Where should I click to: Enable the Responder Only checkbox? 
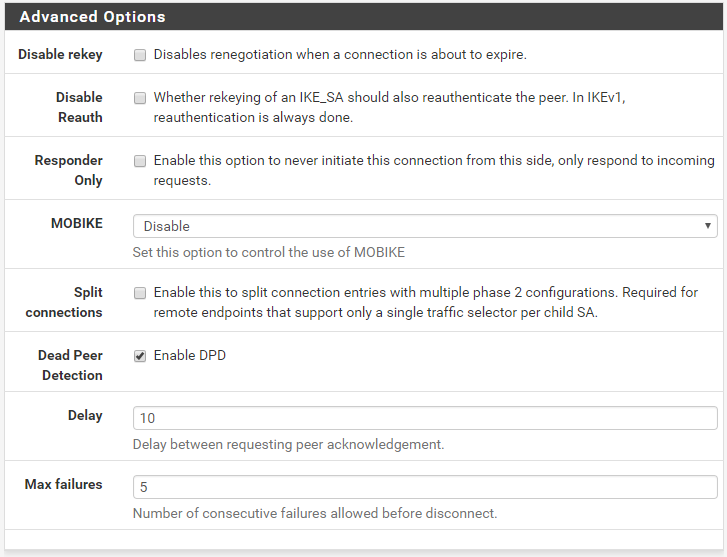click(140, 161)
